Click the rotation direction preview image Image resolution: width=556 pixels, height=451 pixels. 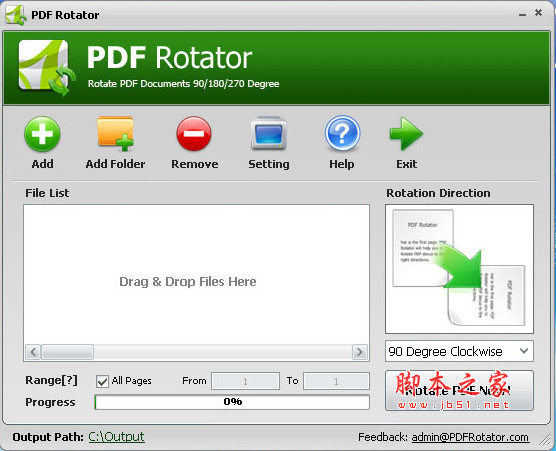click(459, 269)
